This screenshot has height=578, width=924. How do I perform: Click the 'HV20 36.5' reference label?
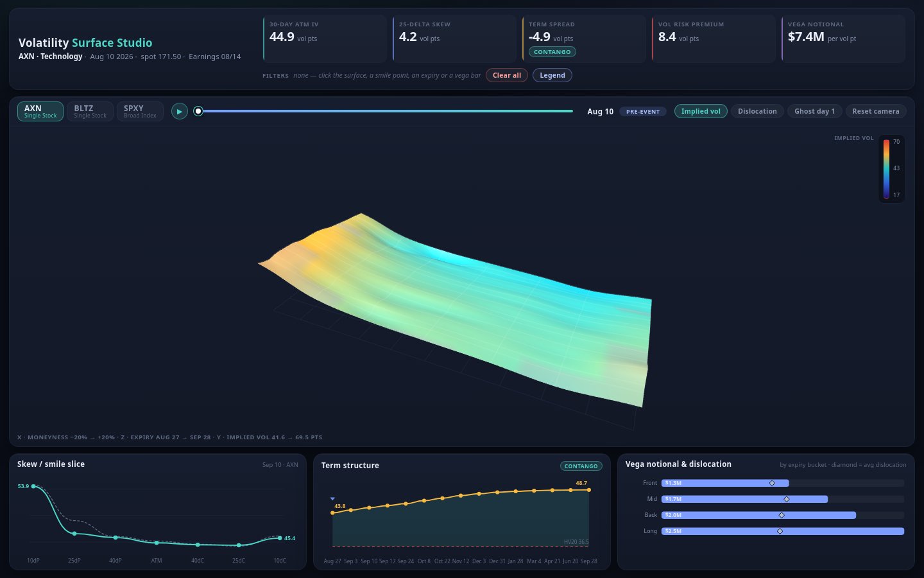click(x=576, y=542)
